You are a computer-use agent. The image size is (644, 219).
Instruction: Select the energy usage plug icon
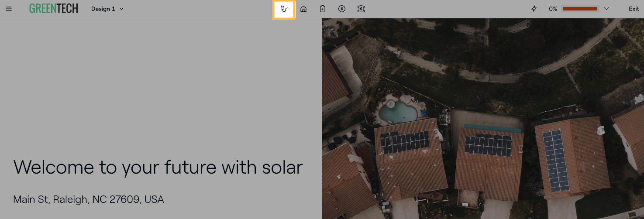coord(284,9)
